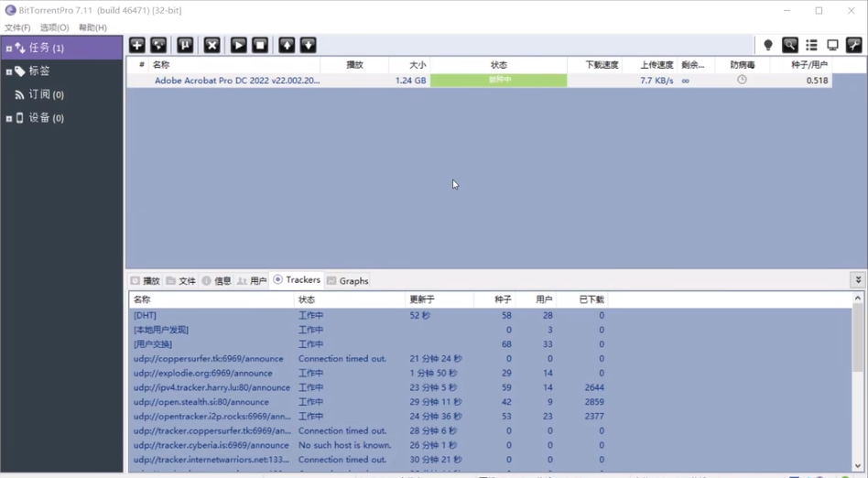The image size is (868, 478).
Task: Select udp://opentracker.i2p.rocks tracker row
Action: [x=490, y=416]
